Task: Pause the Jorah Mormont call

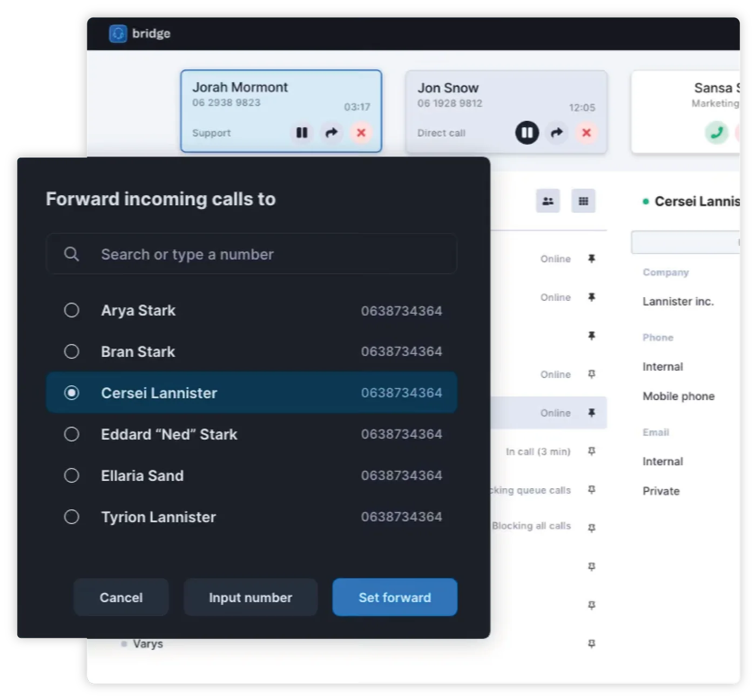Action: 302,132
